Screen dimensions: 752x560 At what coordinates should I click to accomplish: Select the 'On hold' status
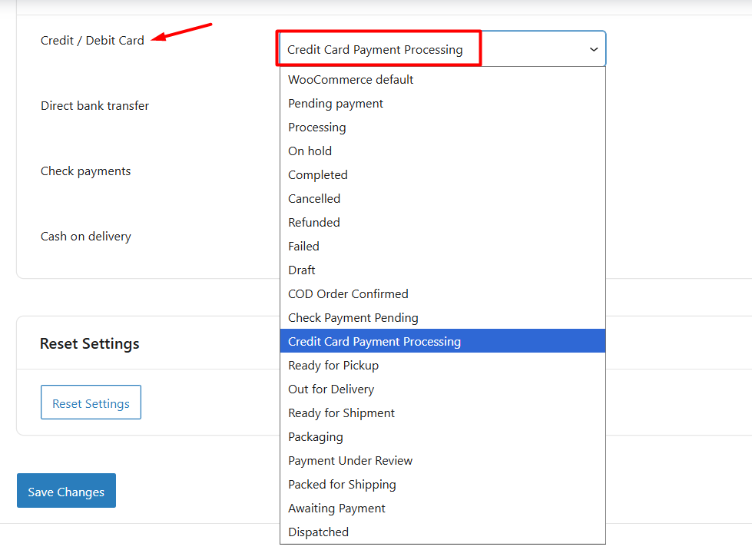pyautogui.click(x=310, y=151)
